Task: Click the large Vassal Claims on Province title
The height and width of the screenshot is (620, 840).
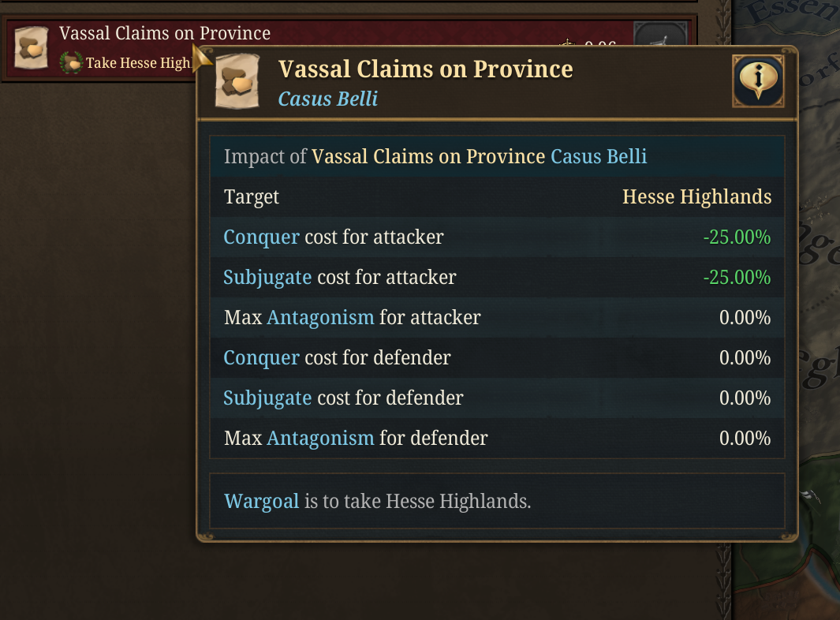Action: (425, 69)
